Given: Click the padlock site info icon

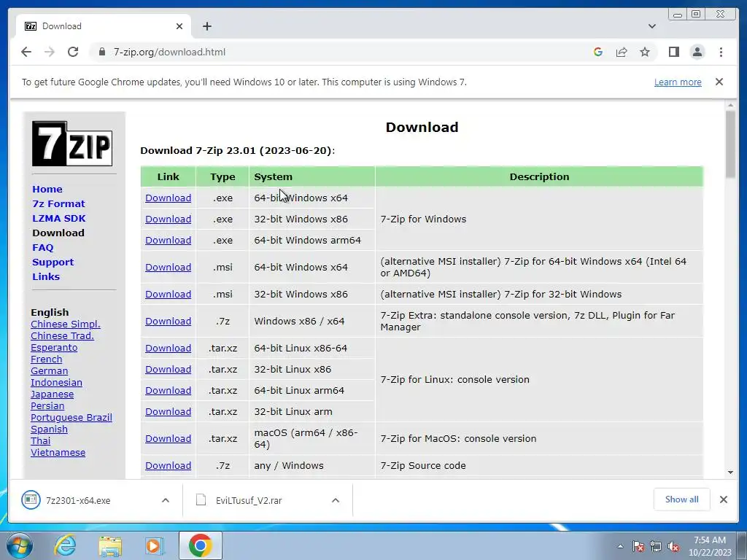Looking at the screenshot, I should click(x=101, y=52).
